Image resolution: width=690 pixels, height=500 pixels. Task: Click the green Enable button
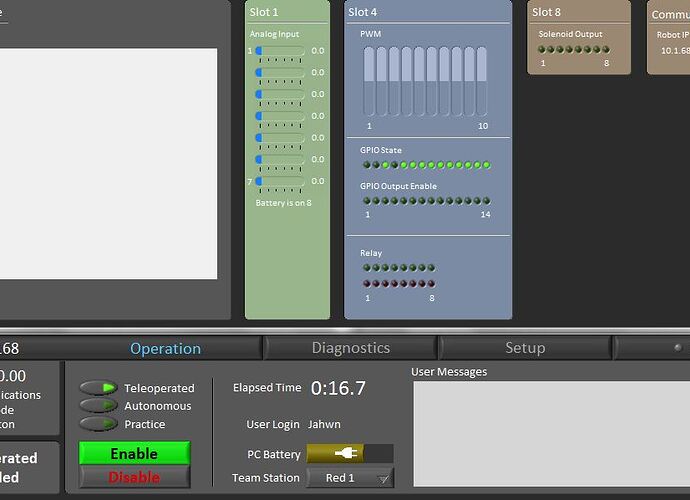pyautogui.click(x=135, y=453)
